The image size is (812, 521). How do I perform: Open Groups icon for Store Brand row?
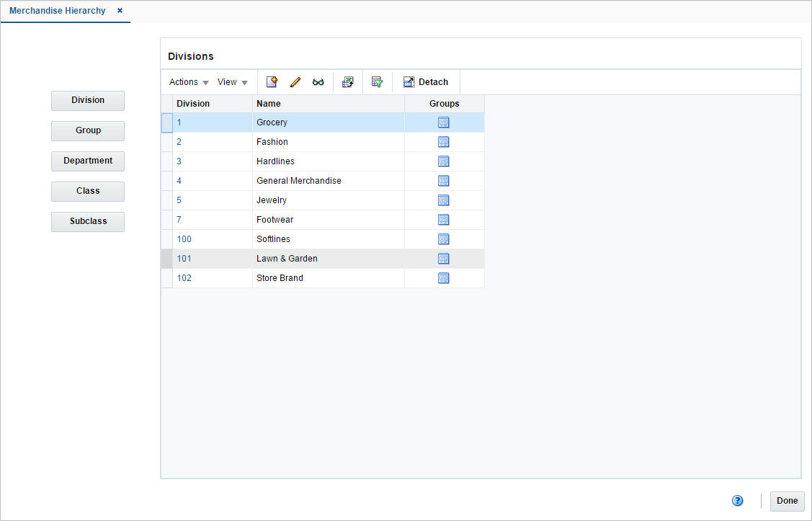point(444,278)
